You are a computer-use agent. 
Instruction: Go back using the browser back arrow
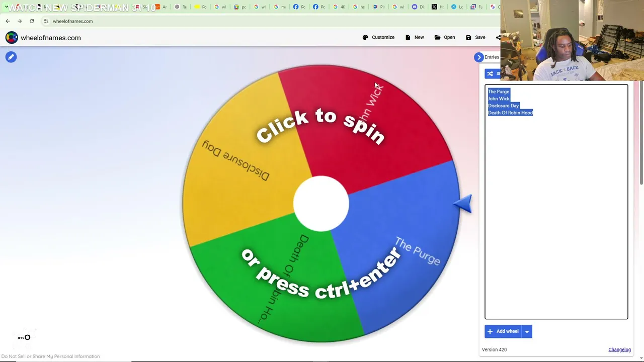(x=8, y=21)
